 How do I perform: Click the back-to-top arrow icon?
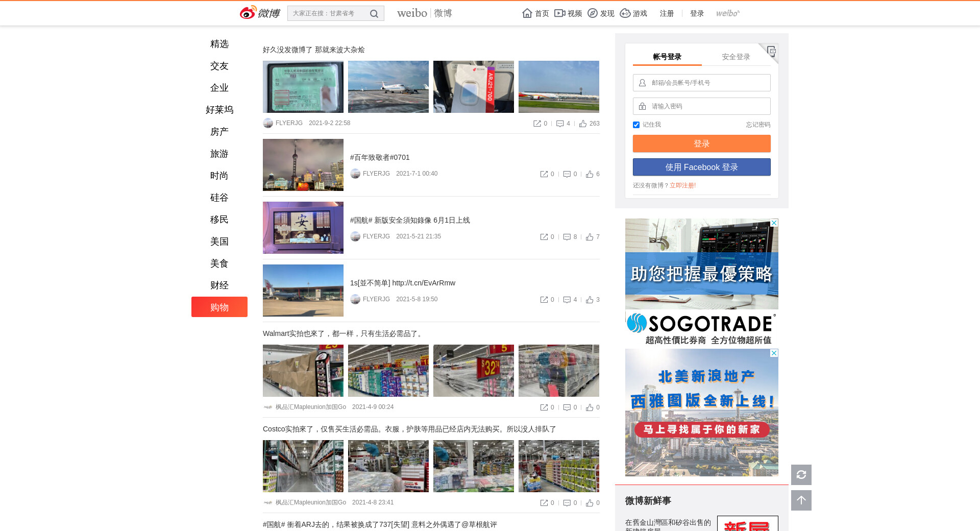pos(801,500)
